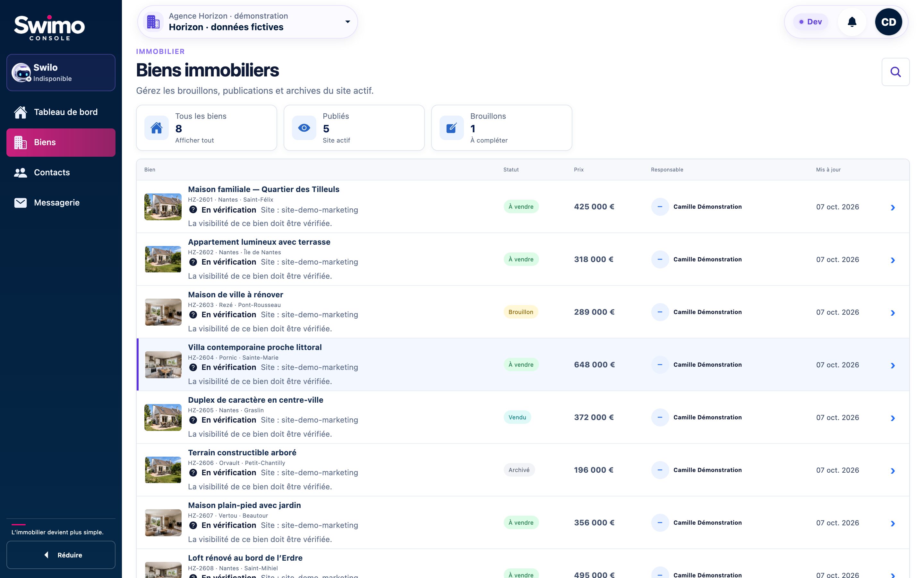The image size is (924, 578).
Task: Open the Villa contemporaine row chevron
Action: tap(893, 366)
